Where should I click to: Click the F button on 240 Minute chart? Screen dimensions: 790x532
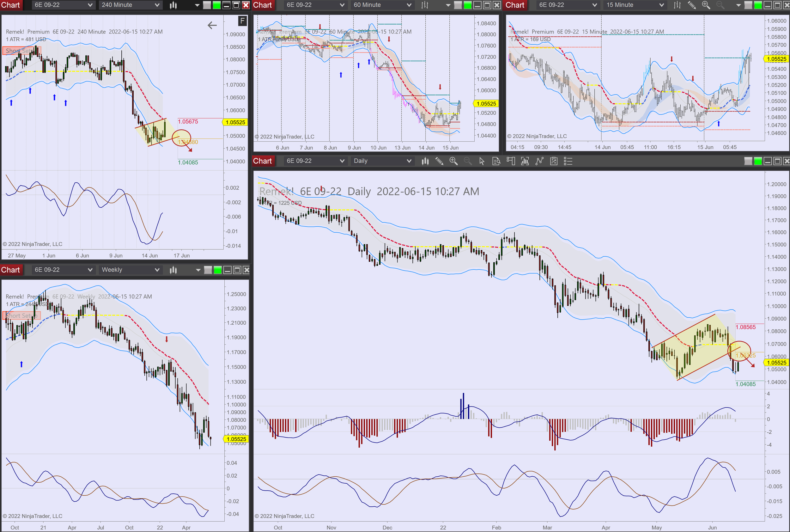242,21
